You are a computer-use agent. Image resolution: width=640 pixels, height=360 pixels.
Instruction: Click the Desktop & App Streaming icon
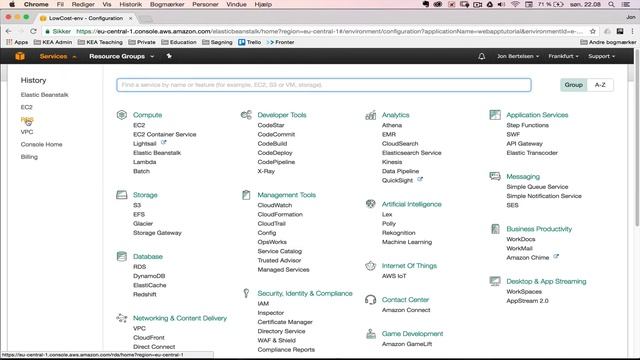coord(495,281)
